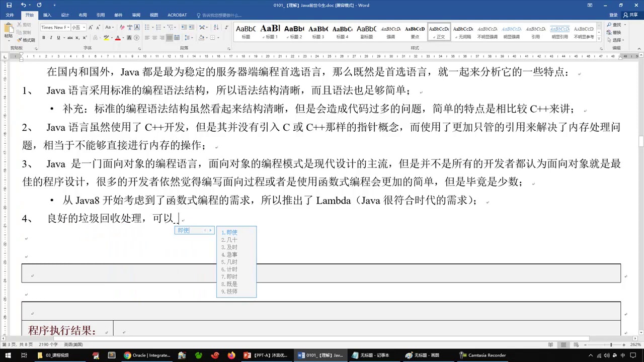Apply the 副标题 (Subtitle) style
The width and height of the screenshot is (644, 362).
pyautogui.click(x=367, y=32)
